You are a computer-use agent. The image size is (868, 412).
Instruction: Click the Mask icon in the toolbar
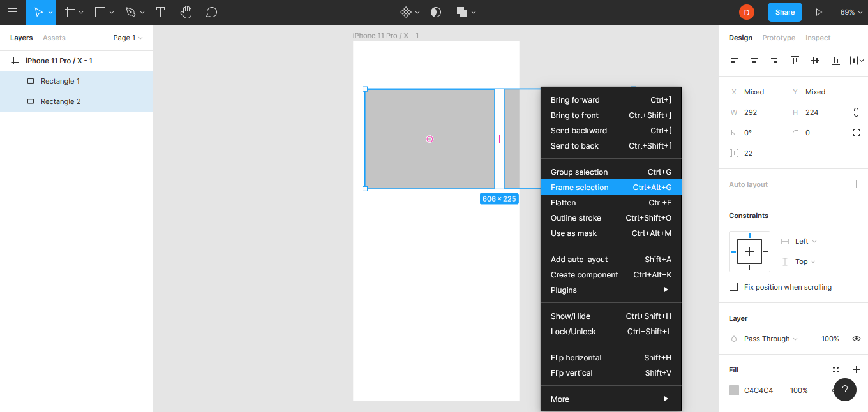(x=435, y=12)
